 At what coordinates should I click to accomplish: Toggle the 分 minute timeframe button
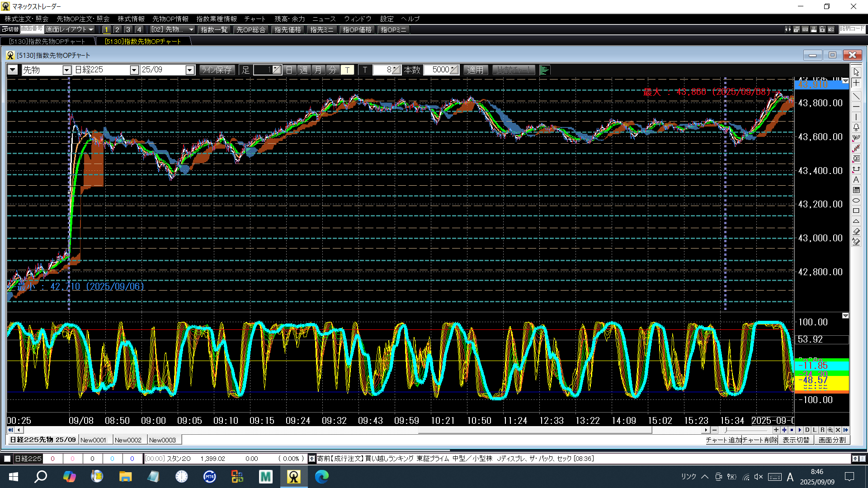coord(333,70)
